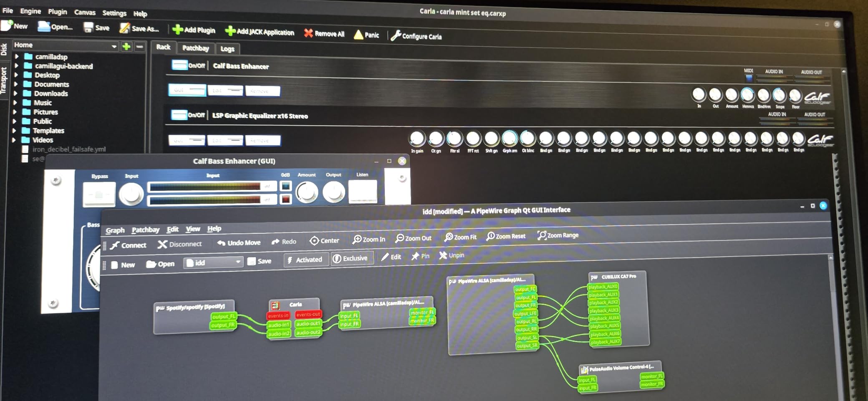The height and width of the screenshot is (401, 868).
Task: Click the Add Plugin toolbar button
Action: pos(194,30)
